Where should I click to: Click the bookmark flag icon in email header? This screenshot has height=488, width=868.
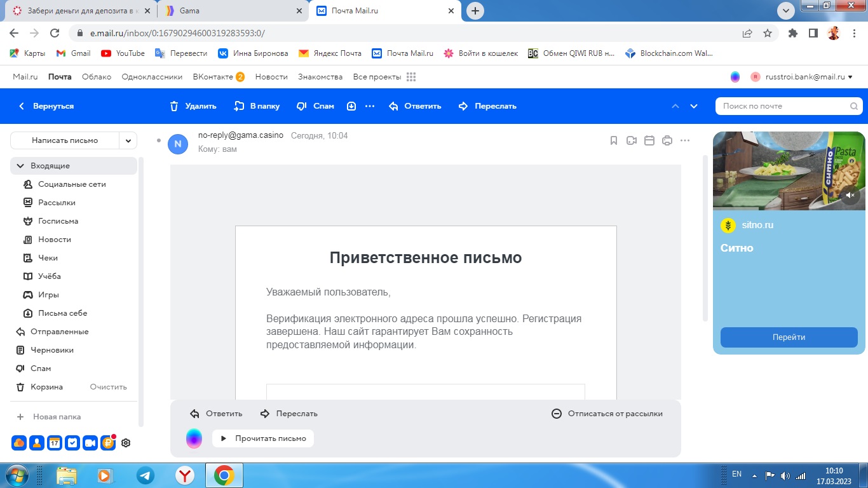[x=614, y=140]
